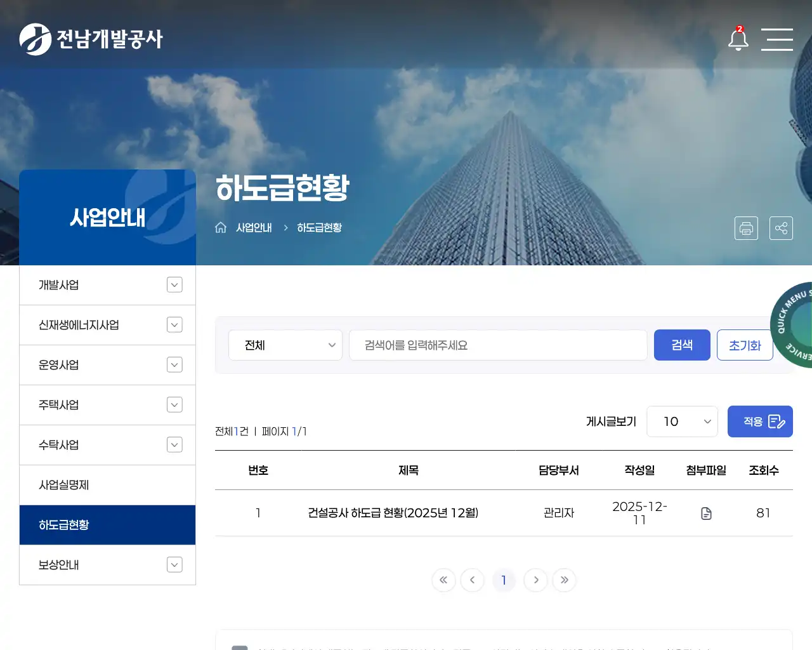Select 하도급현황 in the sidebar
Image resolution: width=812 pixels, height=650 pixels.
click(x=107, y=525)
